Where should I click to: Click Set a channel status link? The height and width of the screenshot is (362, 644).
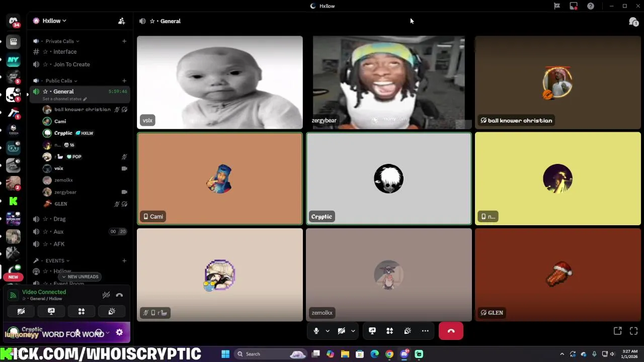pyautogui.click(x=64, y=99)
